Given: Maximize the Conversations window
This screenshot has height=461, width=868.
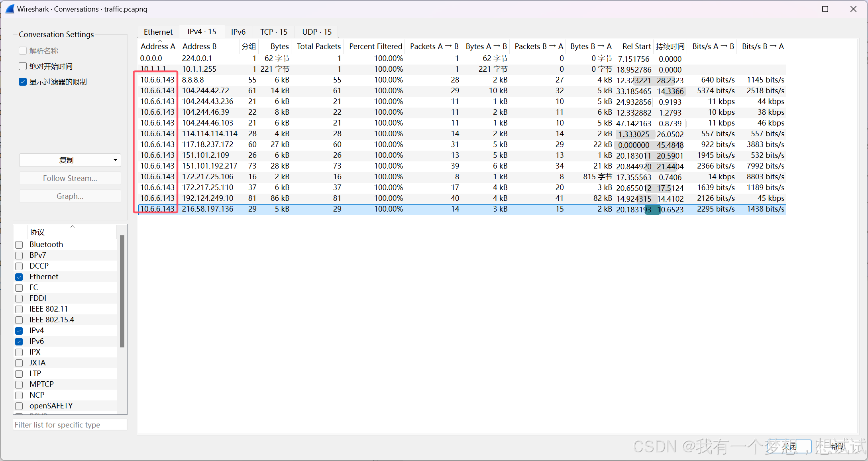Looking at the screenshot, I should tap(825, 9).
